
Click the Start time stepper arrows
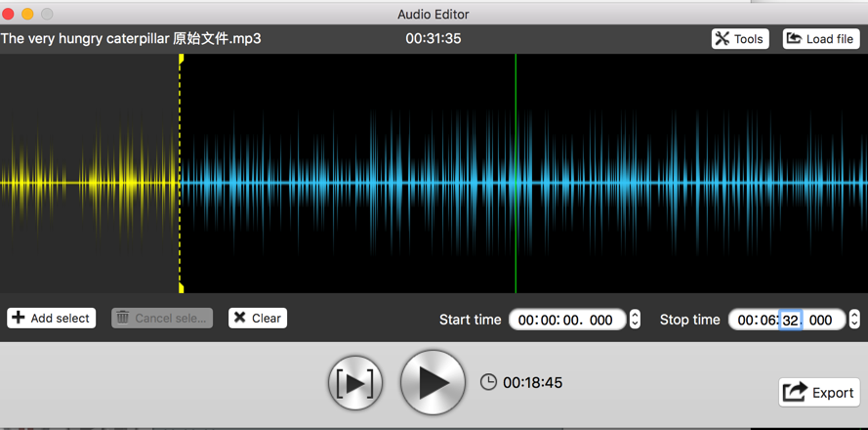[x=635, y=320]
